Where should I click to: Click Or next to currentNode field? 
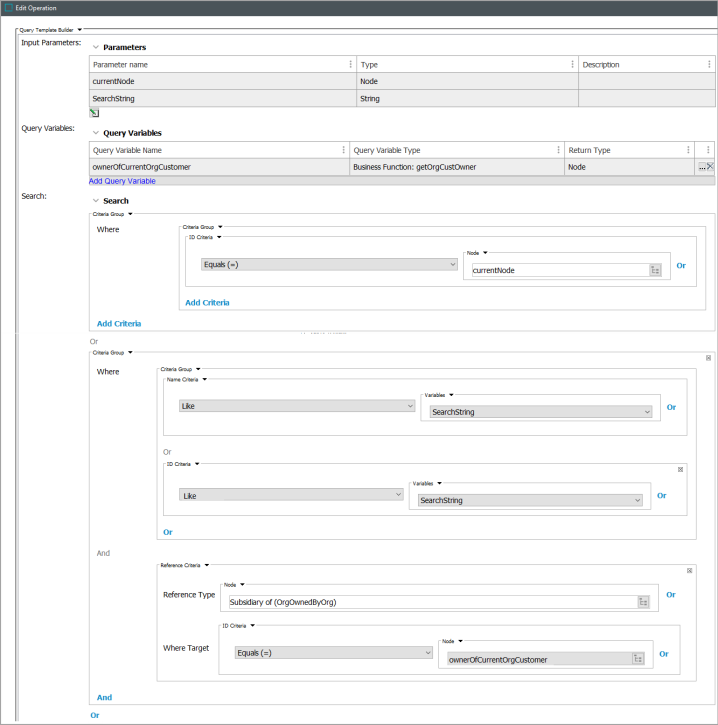(x=681, y=265)
